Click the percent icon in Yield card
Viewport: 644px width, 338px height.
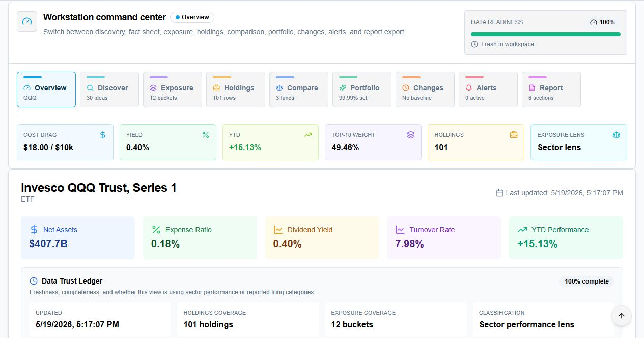tap(206, 135)
